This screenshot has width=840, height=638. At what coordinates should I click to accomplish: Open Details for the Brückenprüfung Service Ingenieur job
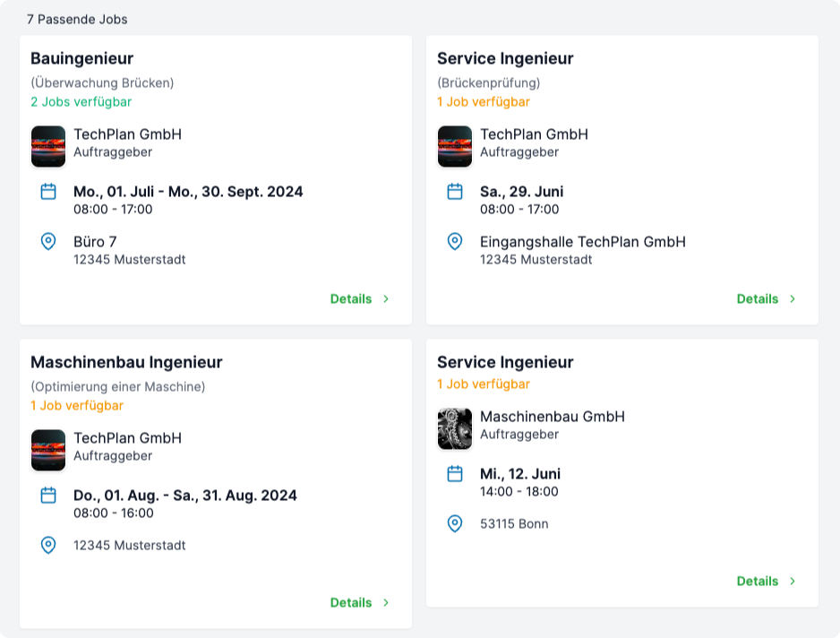(758, 299)
